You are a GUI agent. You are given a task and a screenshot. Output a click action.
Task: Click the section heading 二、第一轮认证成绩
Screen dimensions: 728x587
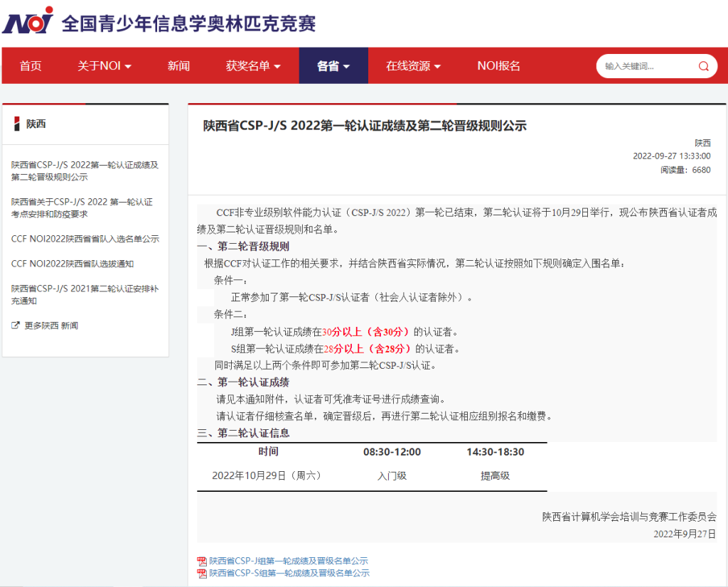[243, 382]
